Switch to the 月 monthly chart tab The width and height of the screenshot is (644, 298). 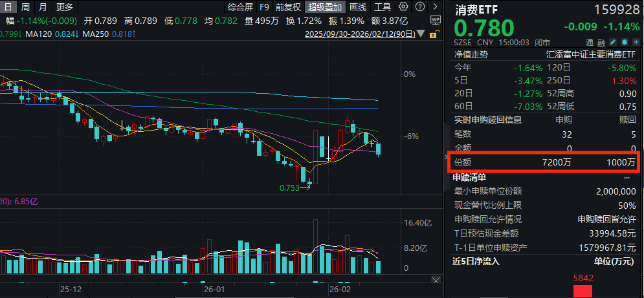click(43, 7)
